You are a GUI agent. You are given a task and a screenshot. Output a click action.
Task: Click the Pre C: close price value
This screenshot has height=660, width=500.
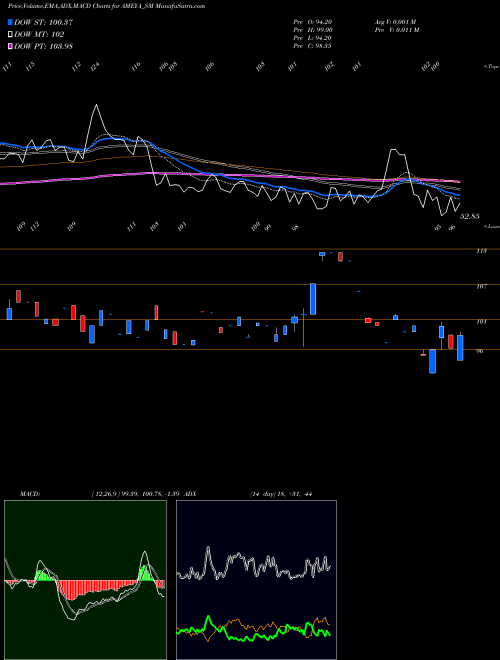pyautogui.click(x=314, y=45)
